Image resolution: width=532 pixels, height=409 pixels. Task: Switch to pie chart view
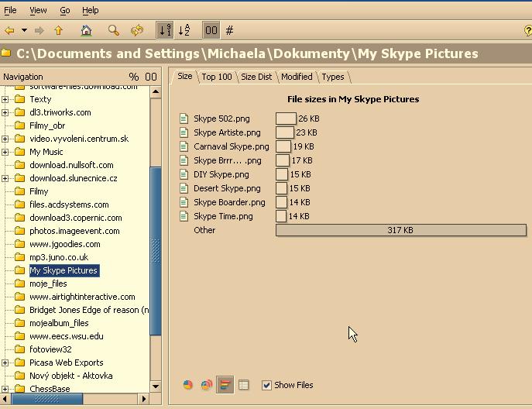point(187,385)
